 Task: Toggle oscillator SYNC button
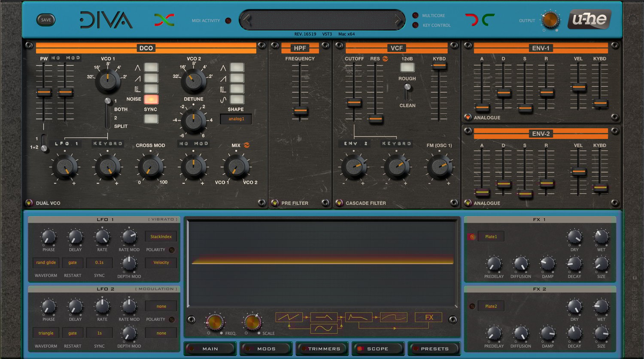coord(151,119)
